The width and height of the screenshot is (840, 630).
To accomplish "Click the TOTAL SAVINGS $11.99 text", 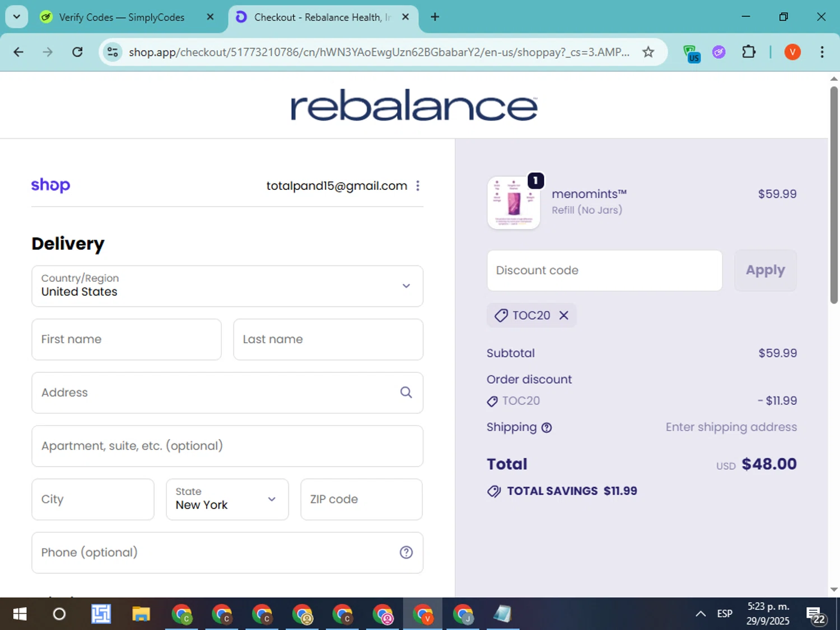I will pos(572,491).
